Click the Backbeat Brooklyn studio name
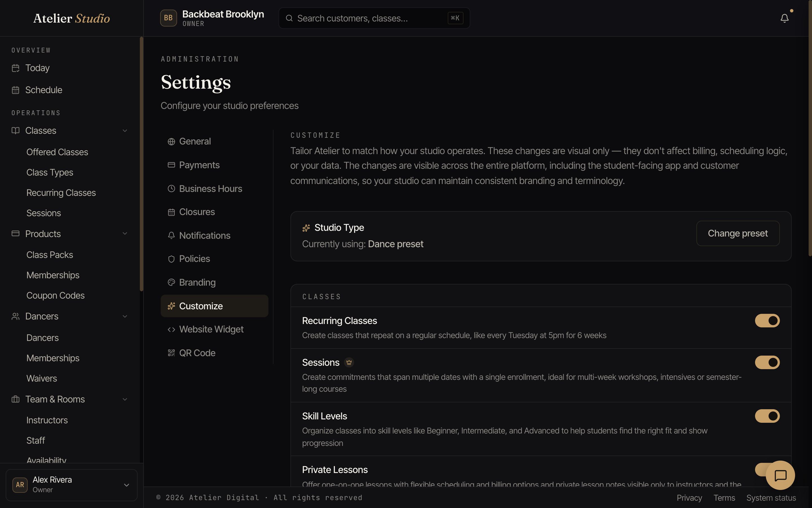Image resolution: width=812 pixels, height=508 pixels. [x=223, y=14]
